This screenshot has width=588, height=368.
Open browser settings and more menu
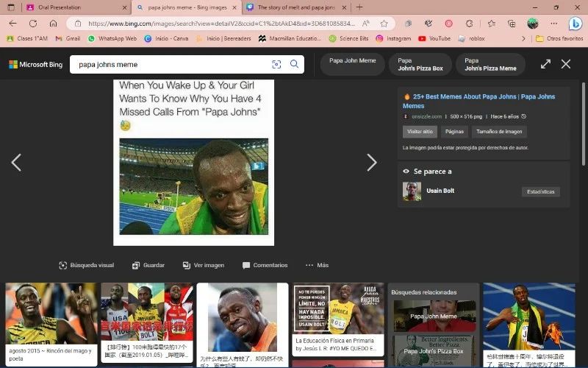pyautogui.click(x=554, y=24)
